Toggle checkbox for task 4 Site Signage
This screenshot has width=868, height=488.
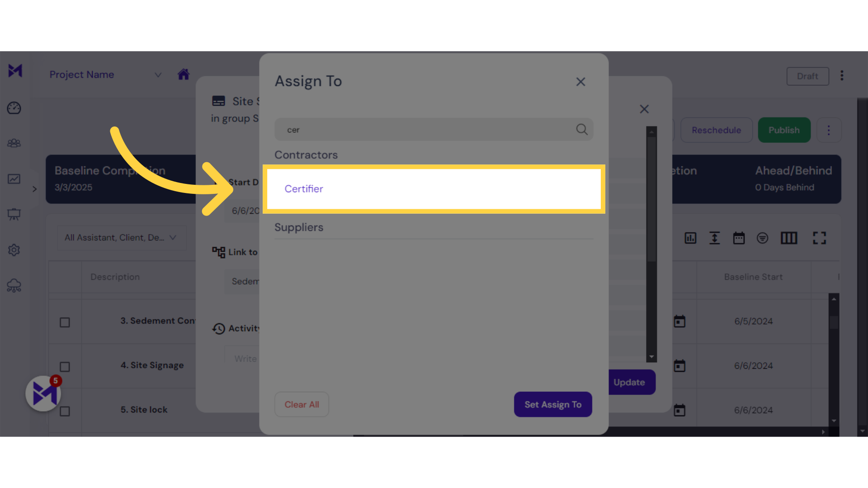tap(64, 366)
